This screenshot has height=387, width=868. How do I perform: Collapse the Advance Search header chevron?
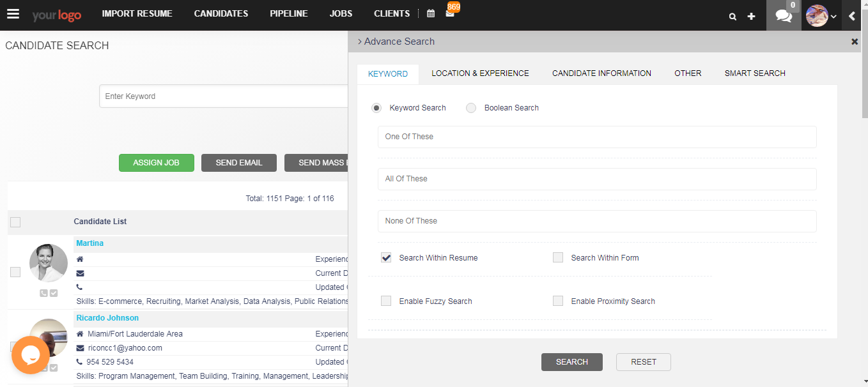(x=360, y=42)
